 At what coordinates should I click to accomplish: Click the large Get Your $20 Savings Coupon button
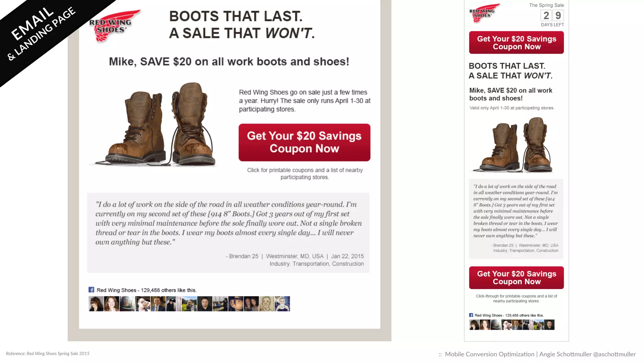point(304,142)
